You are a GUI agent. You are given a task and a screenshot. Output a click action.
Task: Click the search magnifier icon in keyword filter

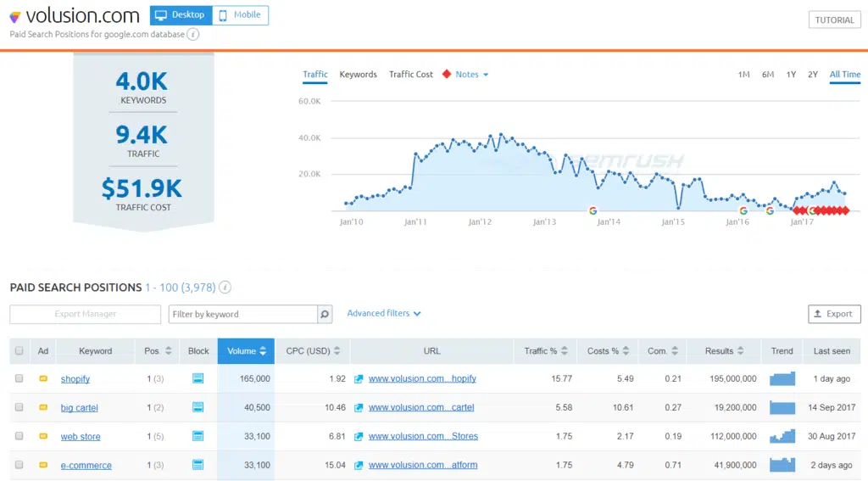coord(325,314)
